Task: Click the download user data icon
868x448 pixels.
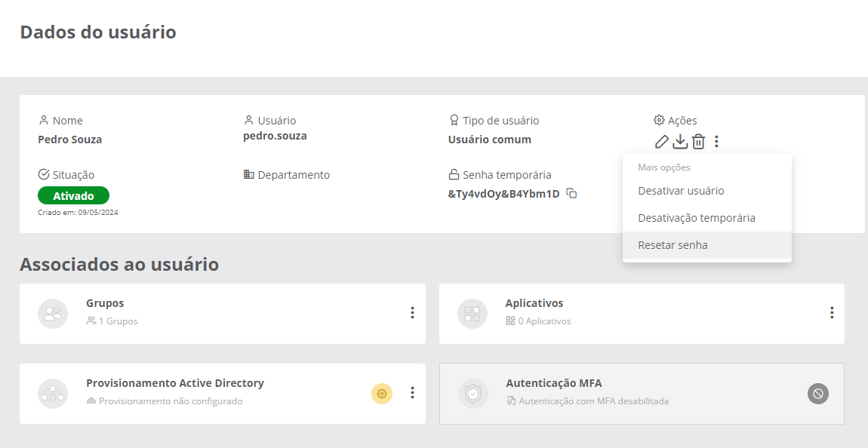Action: tap(680, 141)
